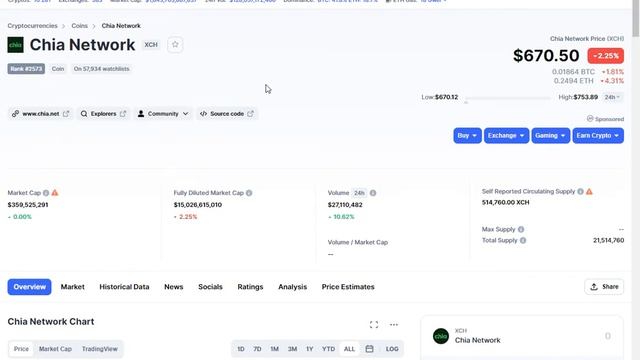Click the Total Supply value 21,514,760
This screenshot has width=640, height=360.
(608, 240)
